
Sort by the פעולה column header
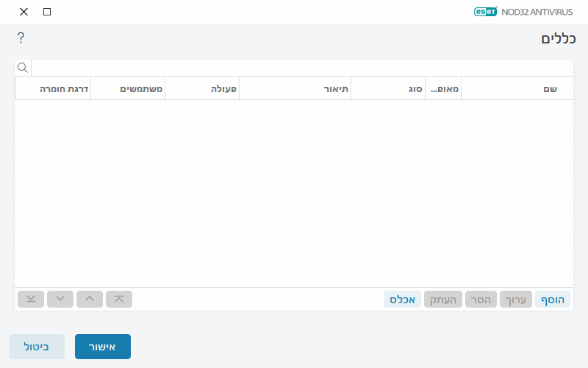tap(202, 88)
